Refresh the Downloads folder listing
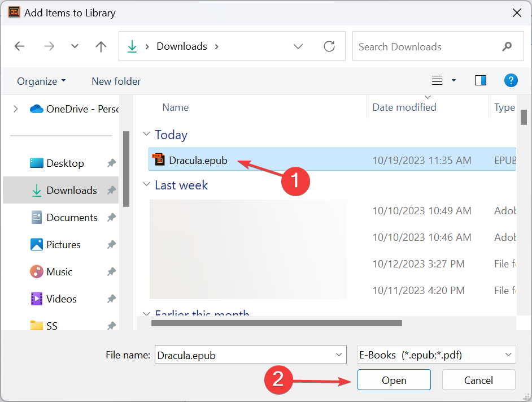Screen dimensions: 532x402 pyautogui.click(x=329, y=46)
